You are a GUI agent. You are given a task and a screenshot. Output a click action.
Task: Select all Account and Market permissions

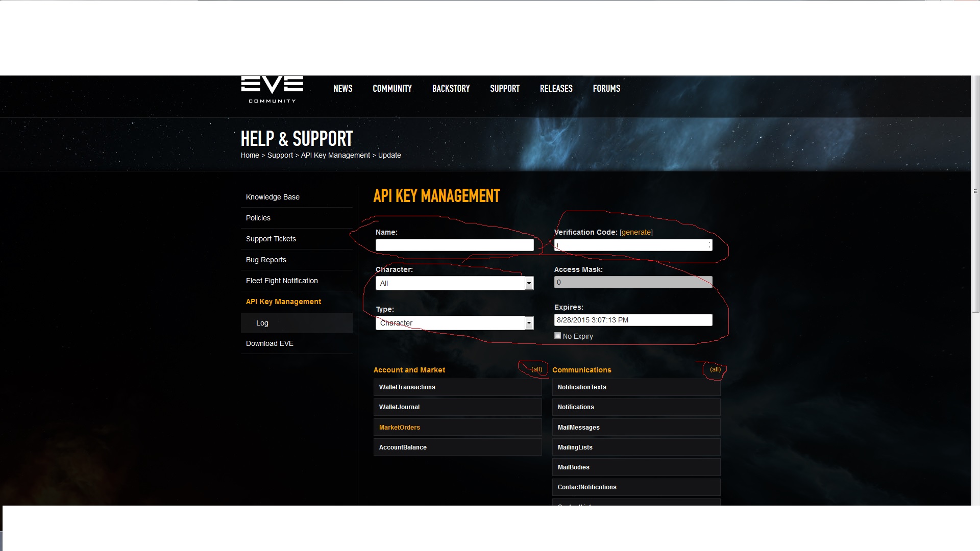pyautogui.click(x=536, y=369)
